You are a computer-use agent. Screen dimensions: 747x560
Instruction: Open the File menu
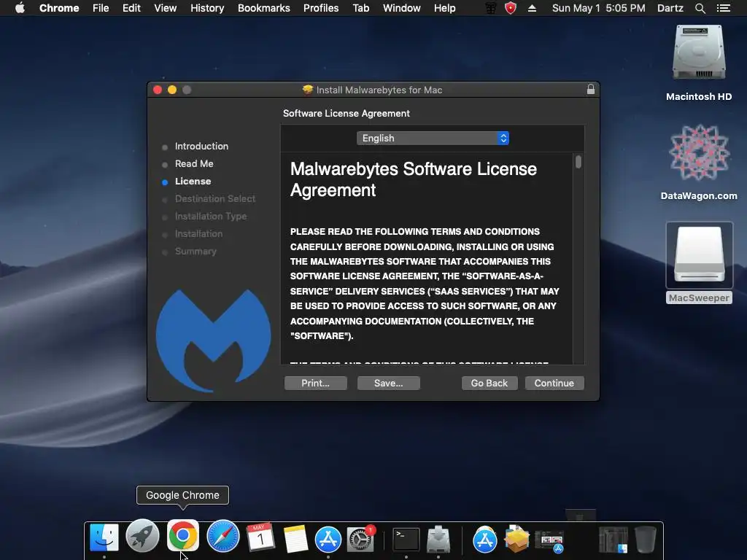point(101,8)
